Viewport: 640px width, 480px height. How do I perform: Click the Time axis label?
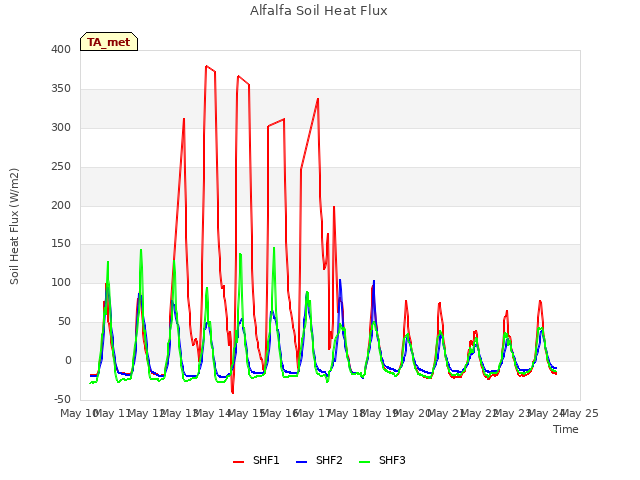click(x=566, y=429)
